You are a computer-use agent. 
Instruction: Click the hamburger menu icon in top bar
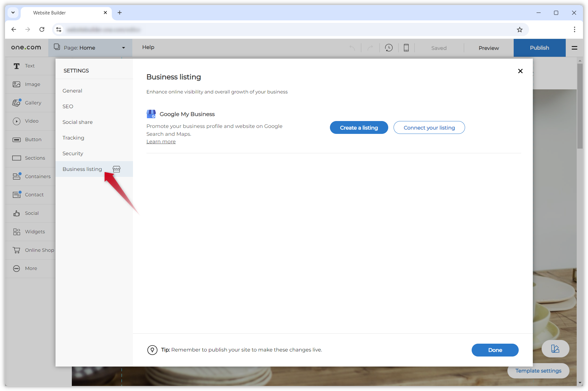coord(574,48)
